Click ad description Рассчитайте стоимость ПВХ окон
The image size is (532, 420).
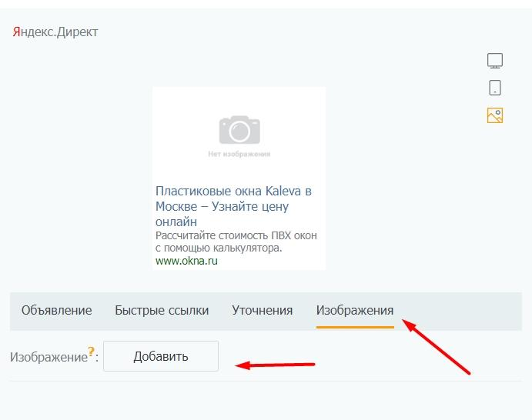tap(236, 242)
